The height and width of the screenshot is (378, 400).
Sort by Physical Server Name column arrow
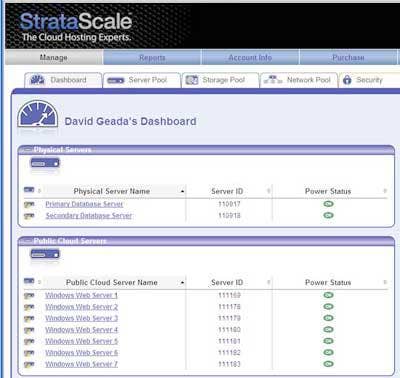coord(182,192)
